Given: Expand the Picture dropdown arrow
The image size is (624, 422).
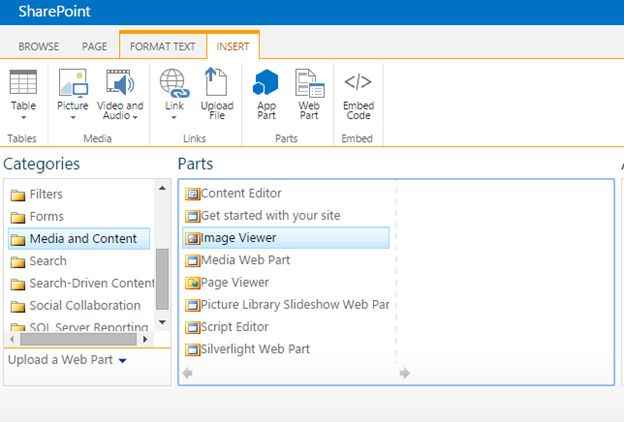Looking at the screenshot, I should [x=73, y=117].
